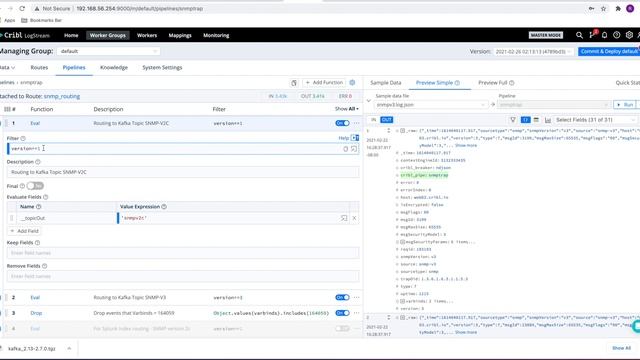640x360 pixels.
Task: Open options menu for Drop function 3
Action: click(x=356, y=313)
